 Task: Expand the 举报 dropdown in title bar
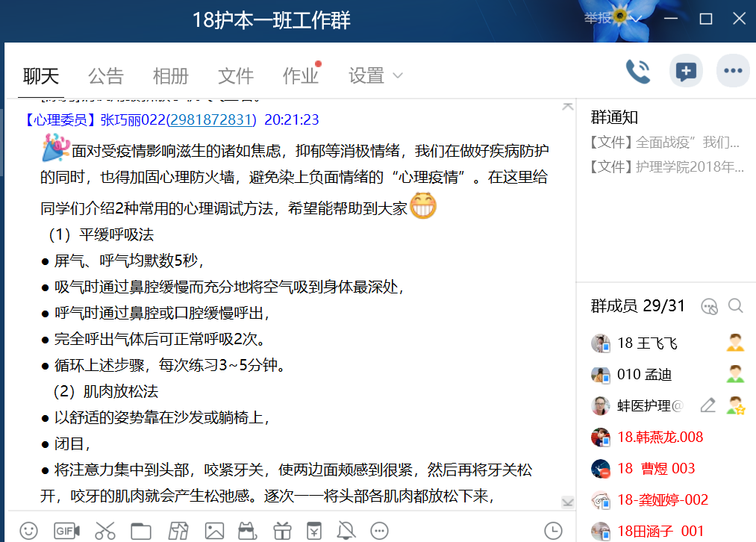(x=637, y=19)
